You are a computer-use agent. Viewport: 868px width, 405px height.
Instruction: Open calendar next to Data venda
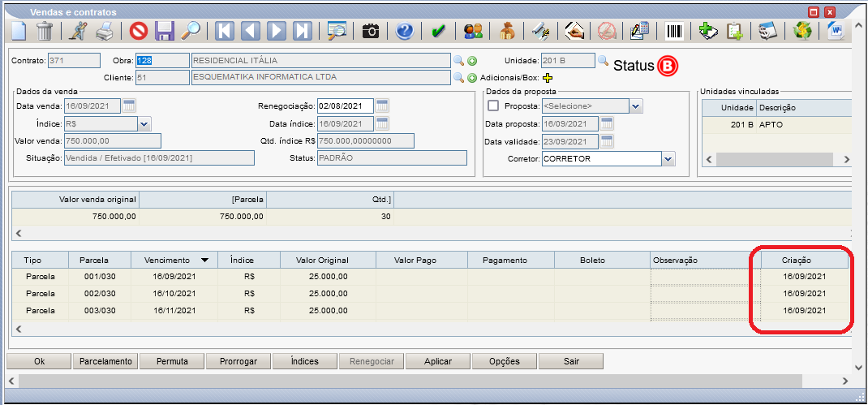[x=129, y=106]
